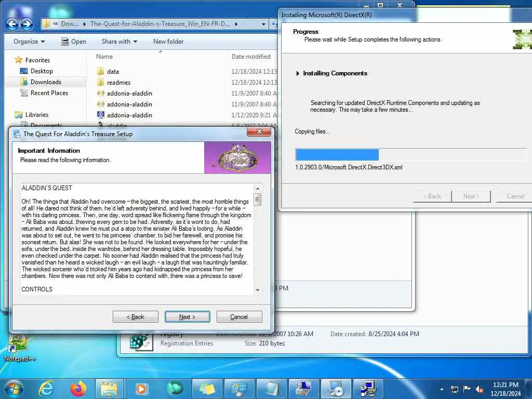Click the Action Center flag tray icon

467,389
